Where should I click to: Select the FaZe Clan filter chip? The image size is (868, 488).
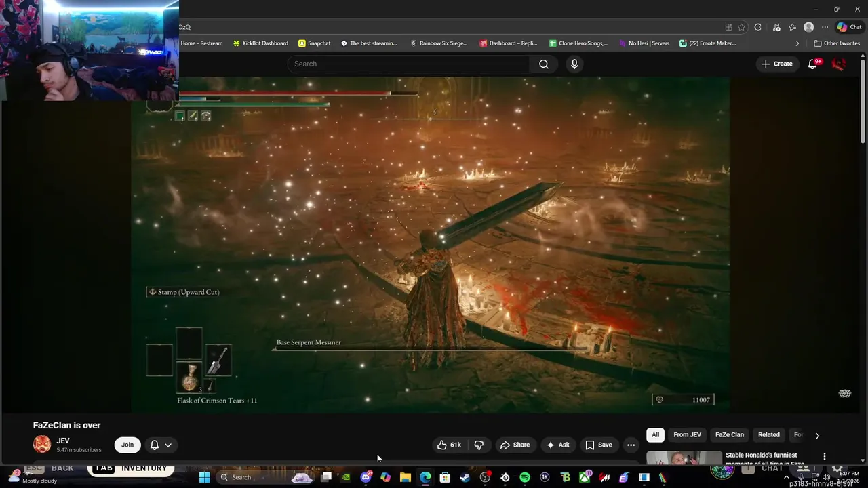730,435
